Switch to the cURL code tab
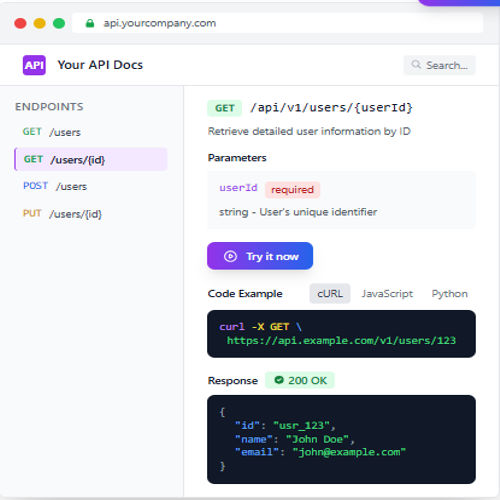 point(330,293)
